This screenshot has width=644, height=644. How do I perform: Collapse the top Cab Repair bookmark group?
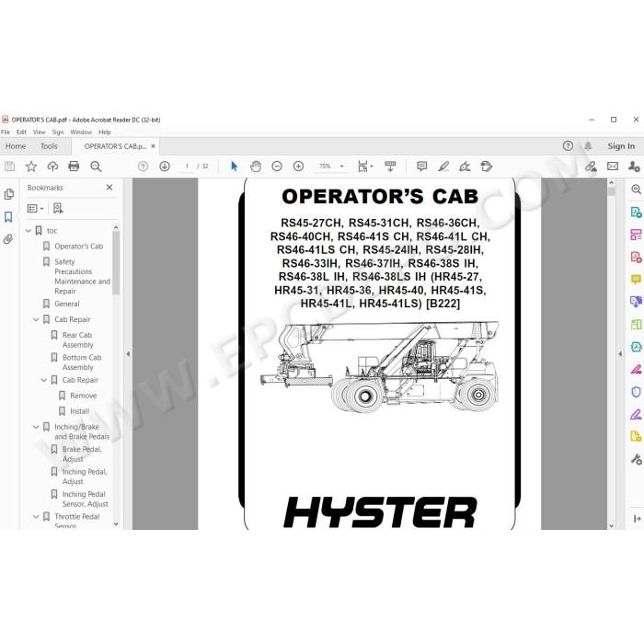click(36, 319)
